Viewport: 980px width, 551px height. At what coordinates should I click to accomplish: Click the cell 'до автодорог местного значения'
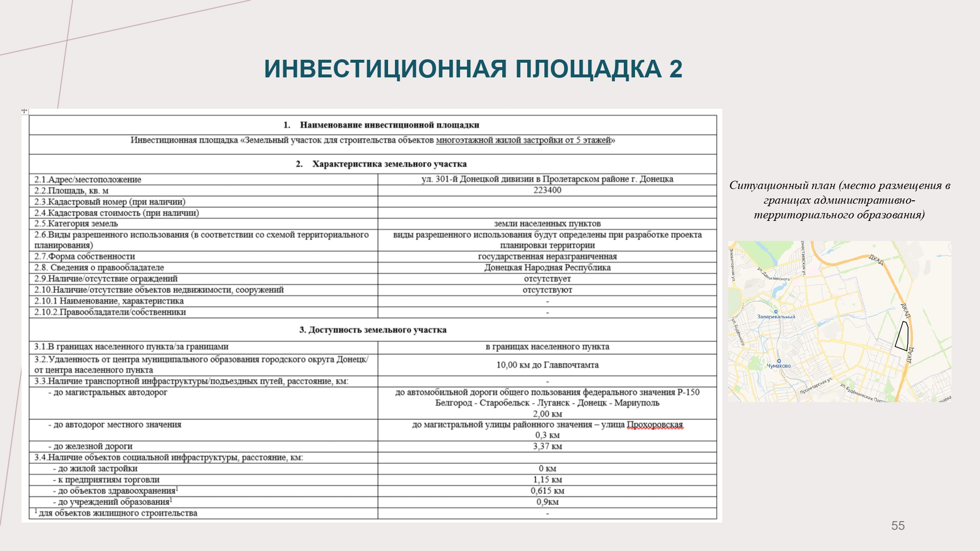(x=203, y=430)
